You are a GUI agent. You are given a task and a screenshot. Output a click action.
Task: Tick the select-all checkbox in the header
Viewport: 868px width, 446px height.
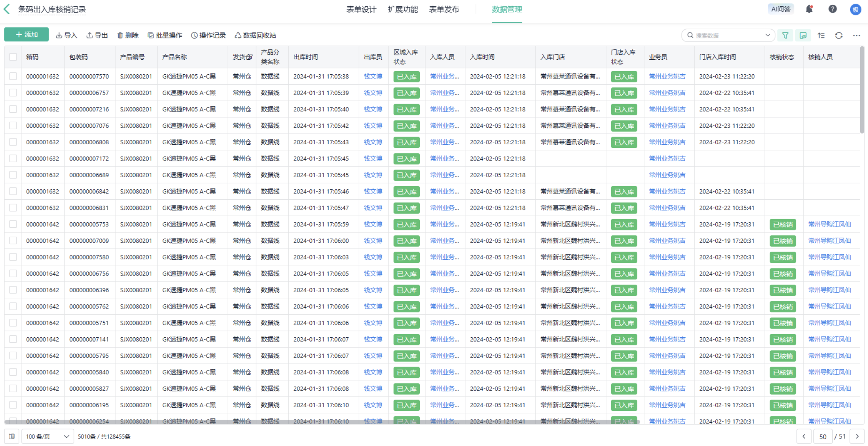click(13, 57)
